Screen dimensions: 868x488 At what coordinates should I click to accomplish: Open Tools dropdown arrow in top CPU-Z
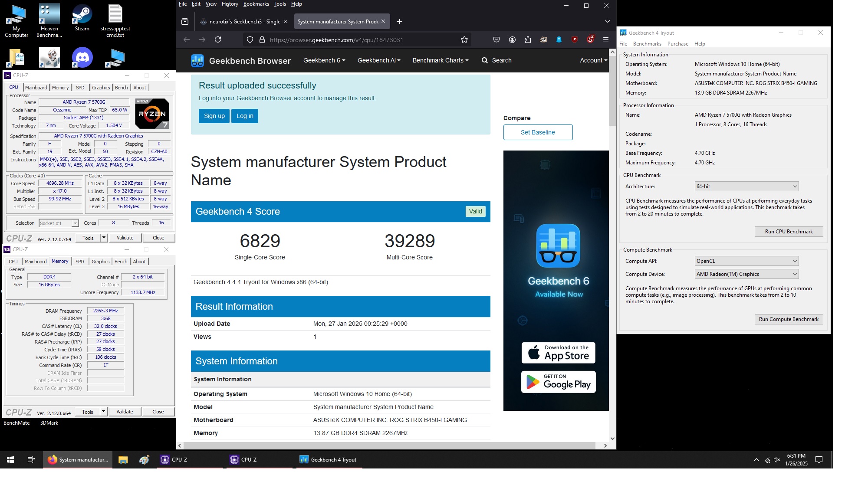[104, 238]
